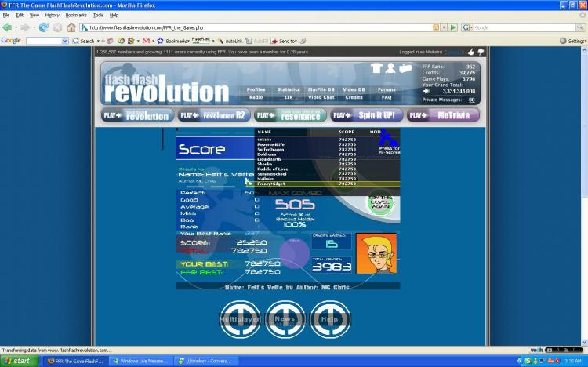Click the AutoLink toolbar button

tap(230, 41)
